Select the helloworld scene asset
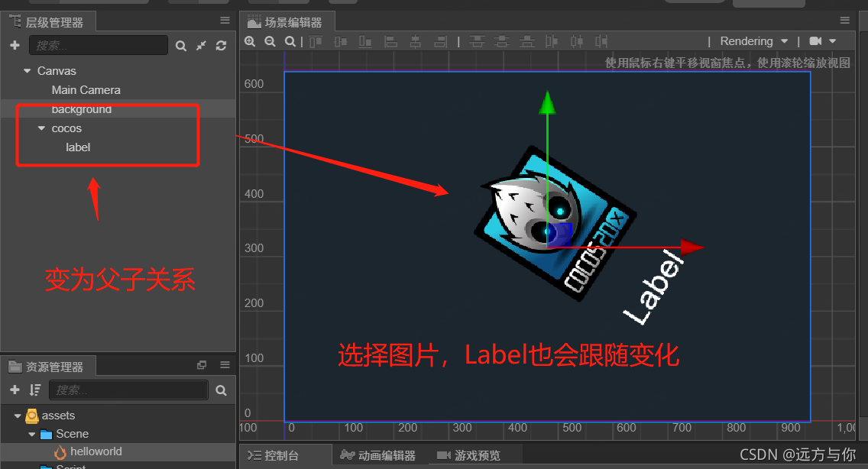Viewport: 868px width, 469px height. [x=96, y=451]
